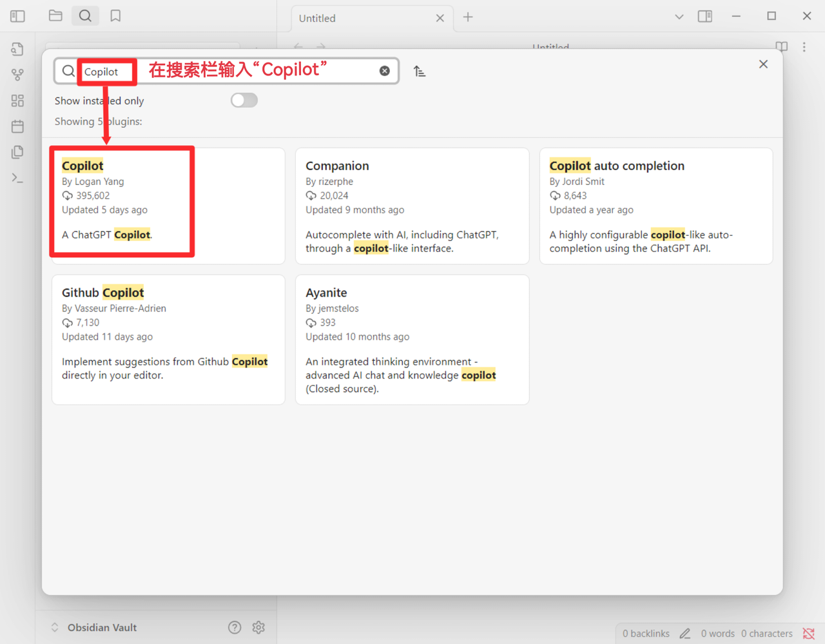Click the editing mode pencil icon
Viewport: 825px width, 644px height.
point(685,634)
